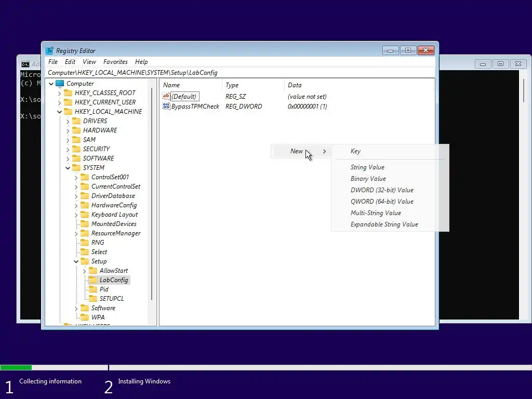532x399 pixels.
Task: Select the WPA key
Action: pyautogui.click(x=98, y=317)
